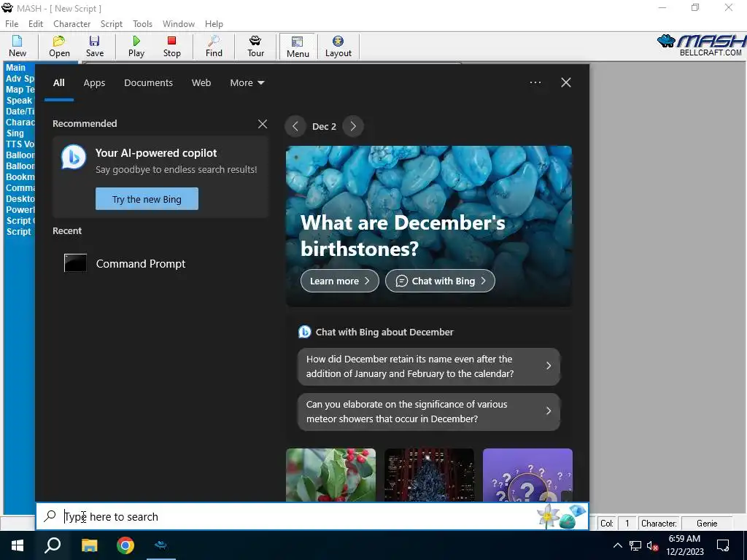Open the File menu
This screenshot has width=747, height=560.
[12, 24]
